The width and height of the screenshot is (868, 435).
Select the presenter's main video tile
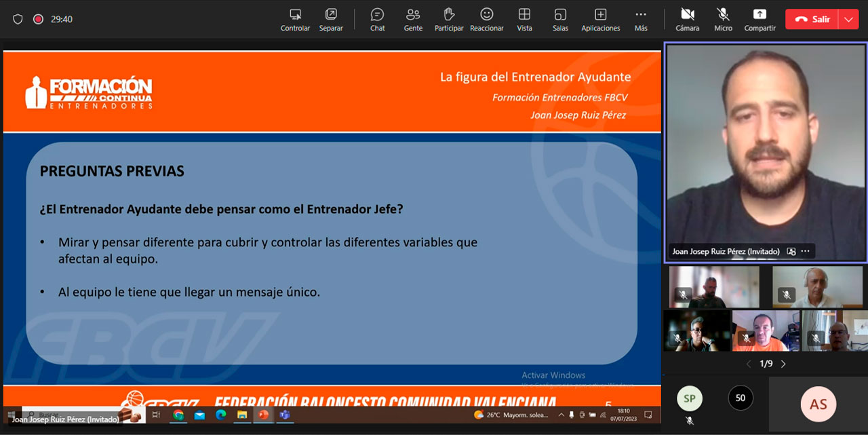(766, 153)
